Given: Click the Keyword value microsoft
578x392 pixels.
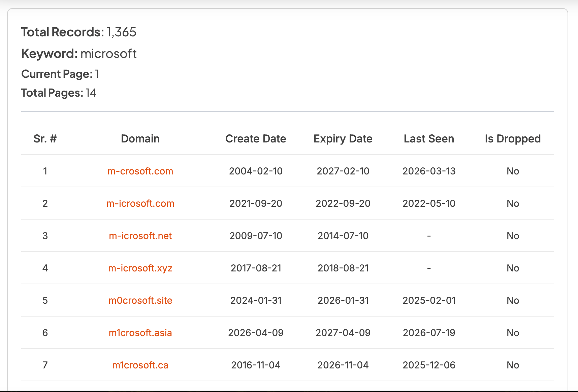Looking at the screenshot, I should click(x=108, y=54).
